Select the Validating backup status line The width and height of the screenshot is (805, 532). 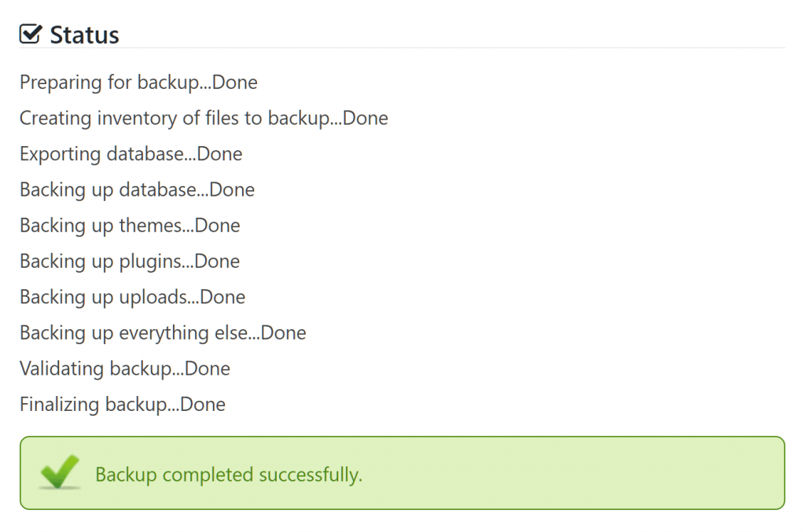pyautogui.click(x=125, y=369)
